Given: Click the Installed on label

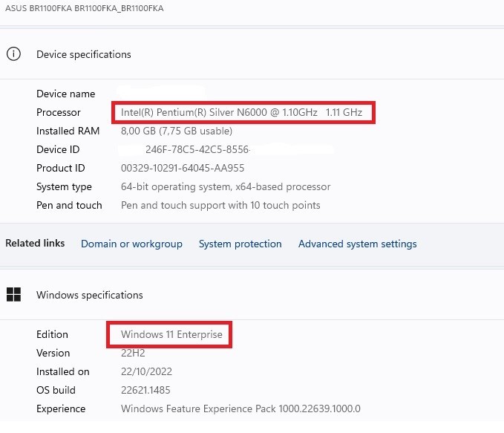Looking at the screenshot, I should click(62, 371).
